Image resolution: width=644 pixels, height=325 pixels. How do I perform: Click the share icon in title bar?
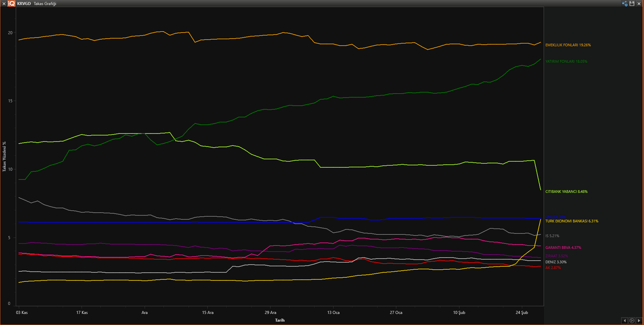pyautogui.click(x=625, y=3)
